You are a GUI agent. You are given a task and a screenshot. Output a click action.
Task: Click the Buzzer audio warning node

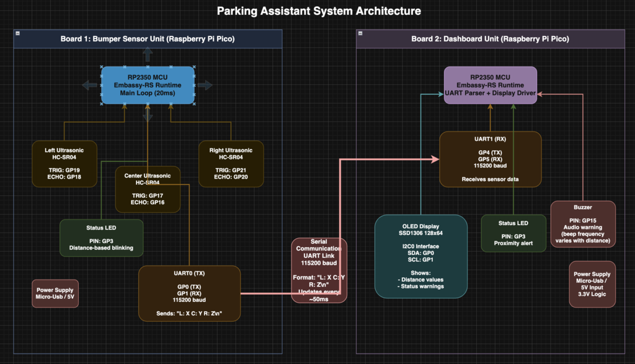click(582, 224)
